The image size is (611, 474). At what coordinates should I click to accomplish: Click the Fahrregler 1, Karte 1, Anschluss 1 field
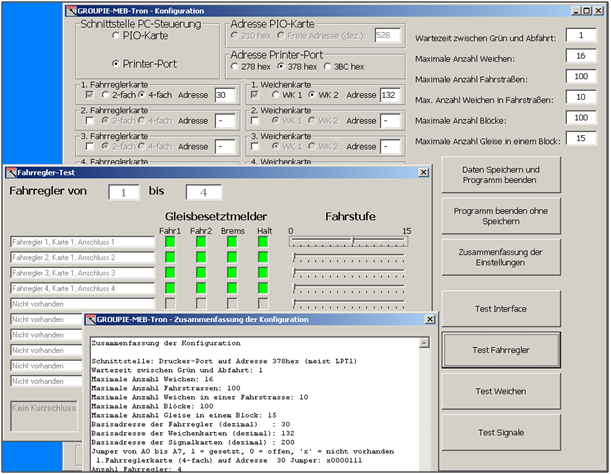pyautogui.click(x=83, y=242)
